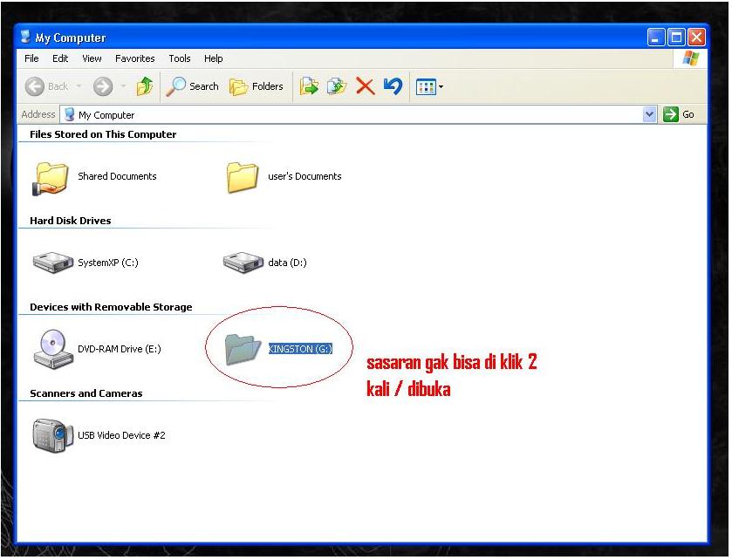Select the Undo toolbar icon
The height and width of the screenshot is (560, 732).
click(x=391, y=85)
